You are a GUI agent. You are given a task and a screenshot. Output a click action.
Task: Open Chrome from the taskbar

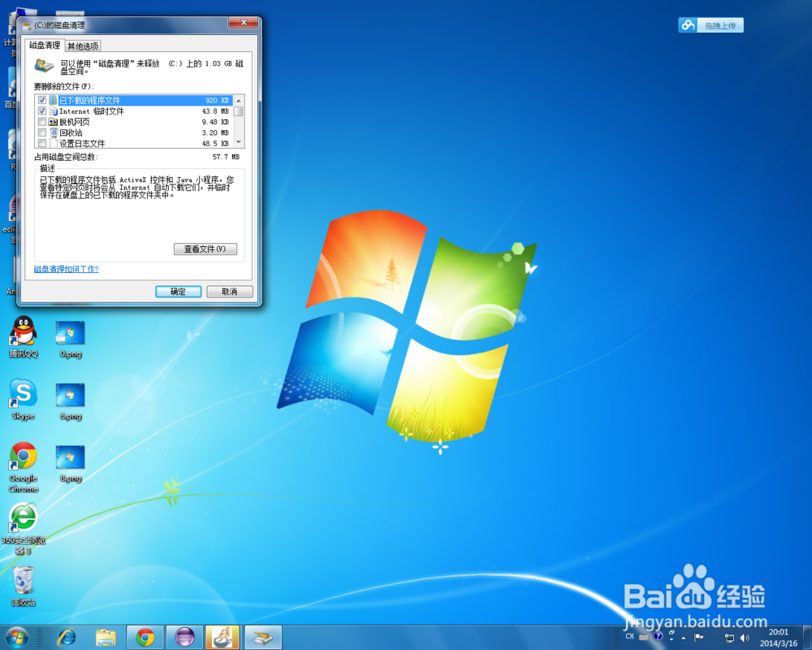(x=145, y=637)
